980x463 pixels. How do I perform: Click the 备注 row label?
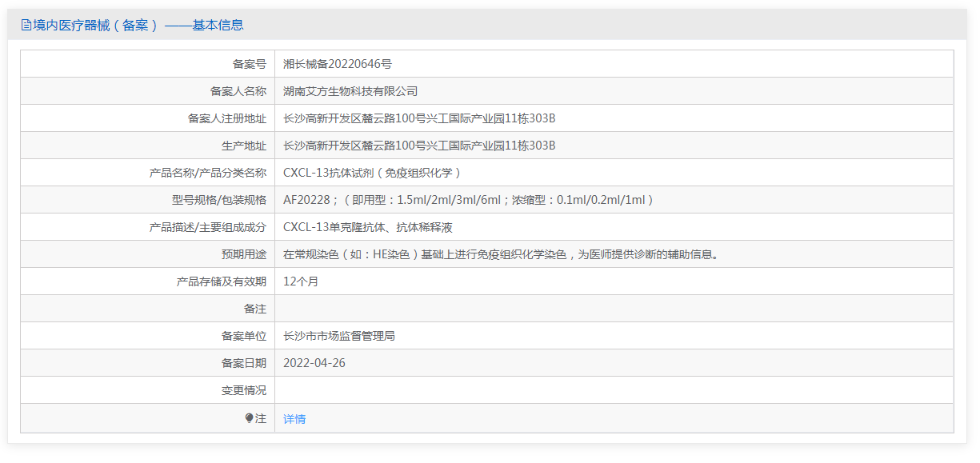pos(255,309)
